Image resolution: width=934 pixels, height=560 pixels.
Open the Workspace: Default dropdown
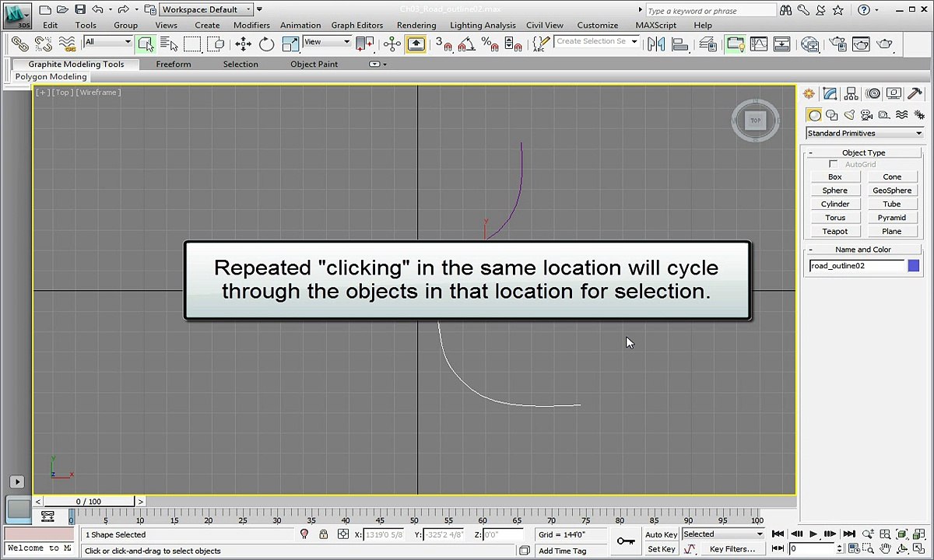pos(207,9)
